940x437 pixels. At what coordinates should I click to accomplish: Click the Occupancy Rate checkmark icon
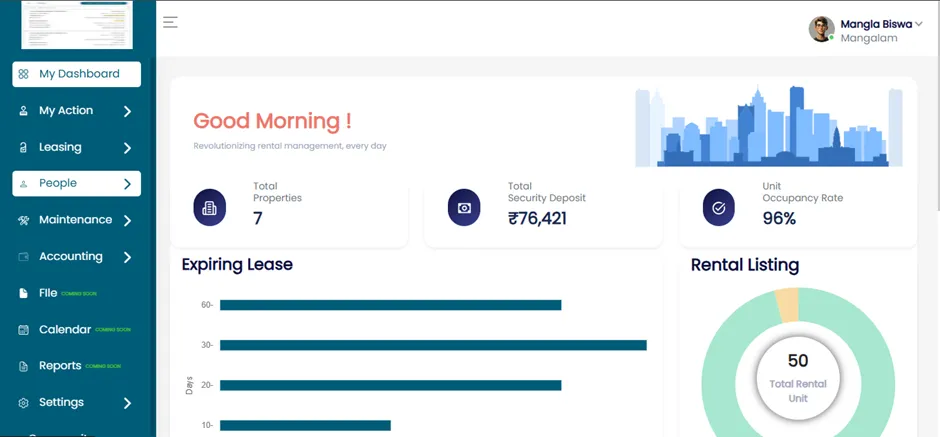[719, 207]
